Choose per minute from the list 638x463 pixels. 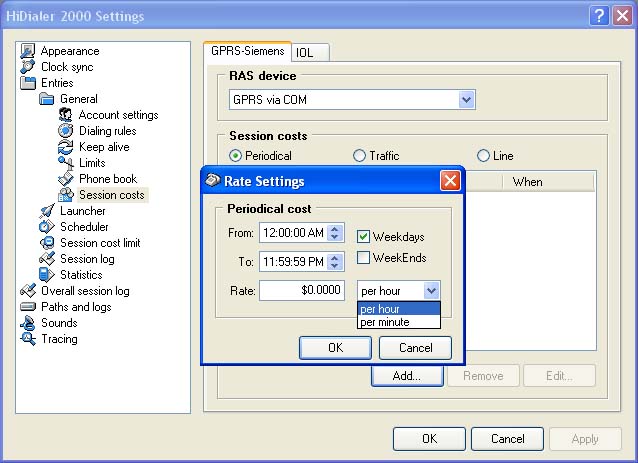click(399, 322)
